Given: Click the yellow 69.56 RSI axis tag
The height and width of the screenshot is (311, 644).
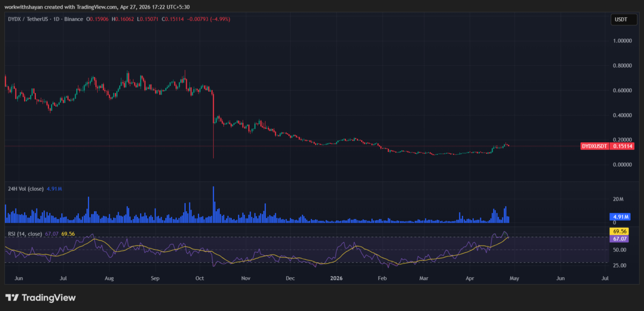Looking at the screenshot, I should [x=618, y=231].
